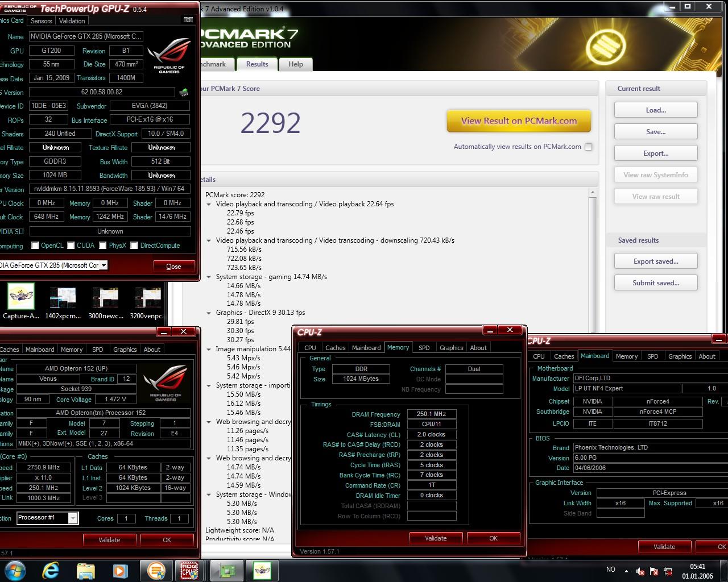Screen dimensions: 728x582
Task: Click Validate in CPU-Z Mainboard window
Action: (664, 547)
